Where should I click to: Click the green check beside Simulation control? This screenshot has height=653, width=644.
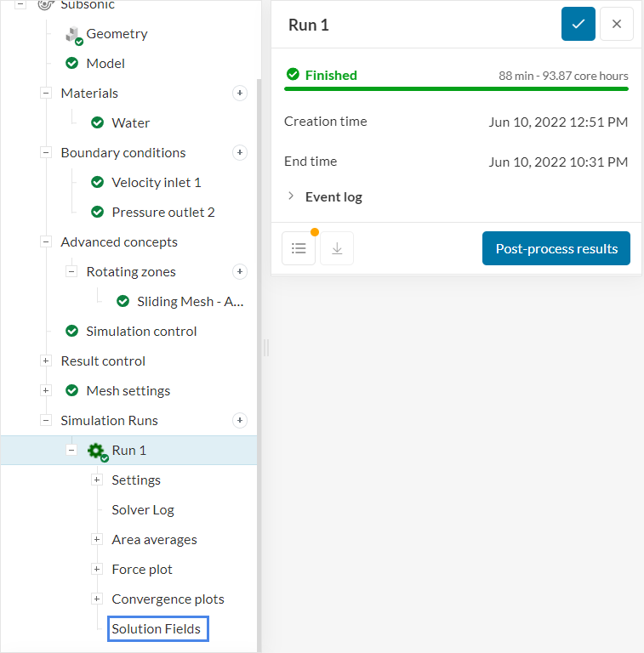(72, 331)
